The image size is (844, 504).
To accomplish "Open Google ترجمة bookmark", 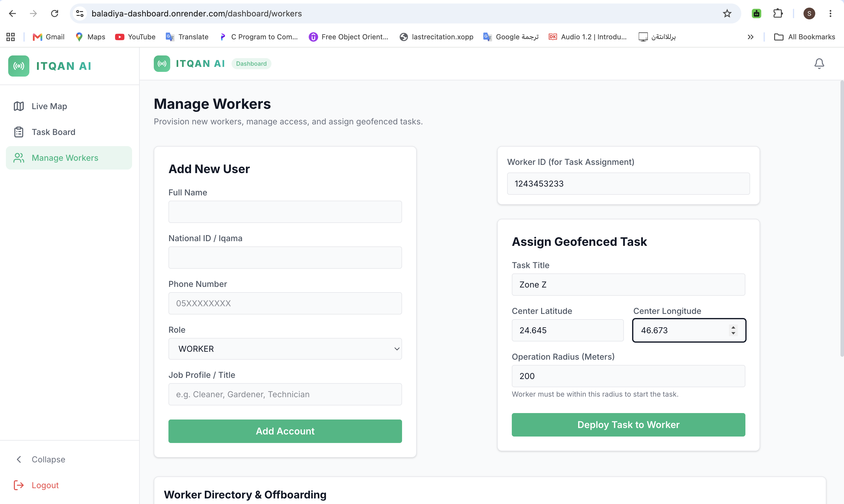I will pyautogui.click(x=511, y=37).
